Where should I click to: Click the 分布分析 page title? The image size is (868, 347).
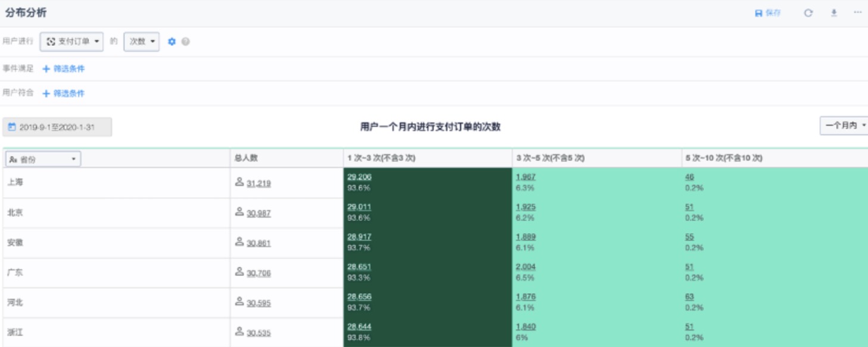point(26,13)
